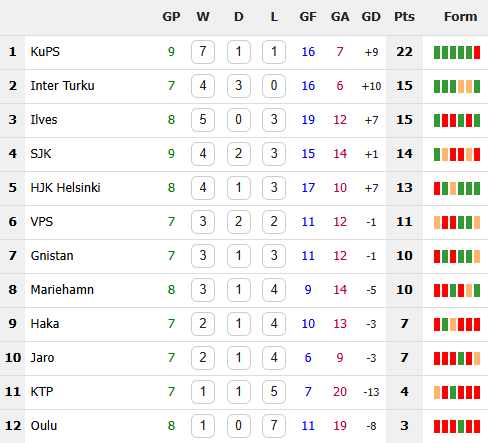
Task: Click Mariehamn losses box showing 4
Action: 274,290
